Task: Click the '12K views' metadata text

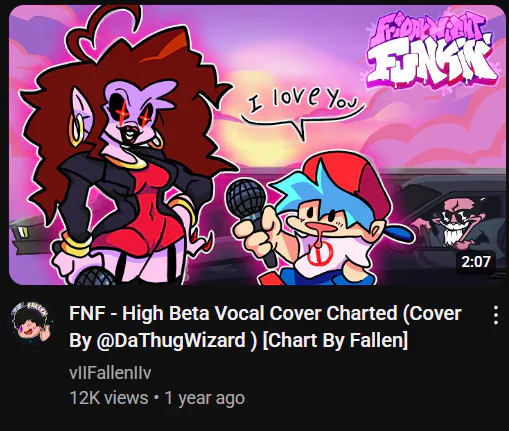Action: click(109, 398)
